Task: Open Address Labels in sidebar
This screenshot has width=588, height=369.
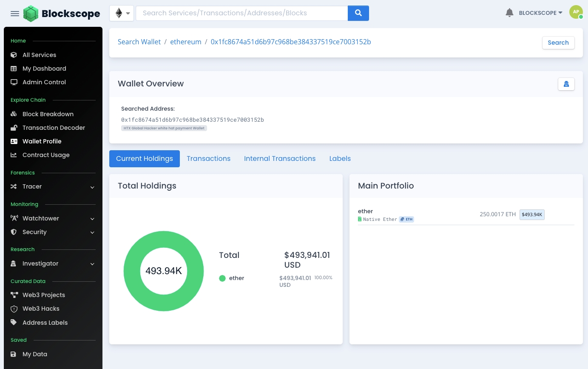Action: coord(45,323)
